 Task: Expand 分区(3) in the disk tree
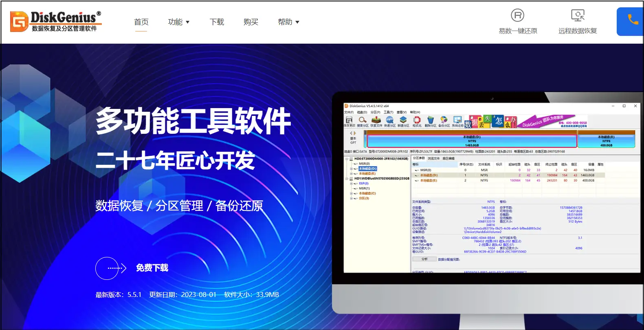(x=351, y=198)
